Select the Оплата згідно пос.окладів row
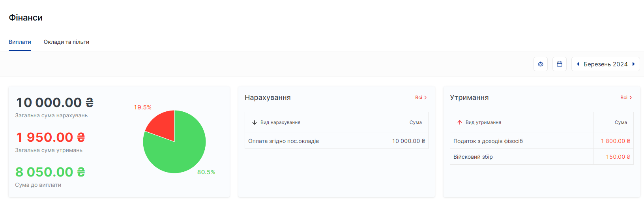644x201 pixels. coord(337,141)
